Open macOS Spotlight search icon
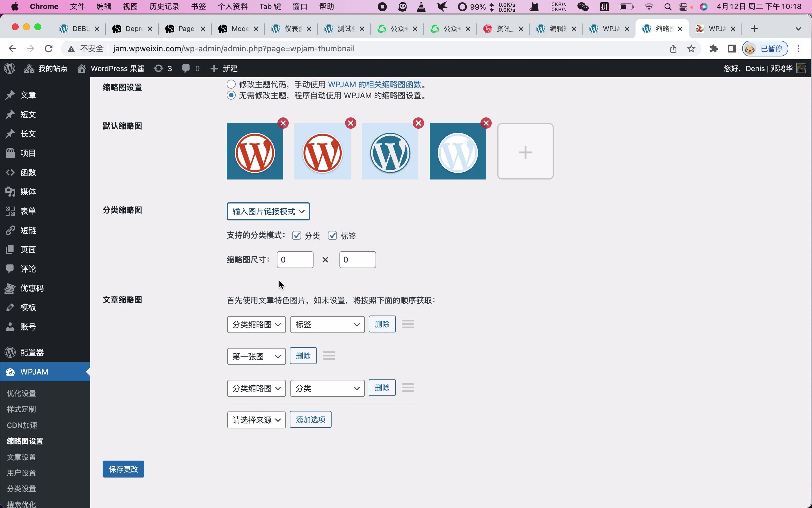 point(668,7)
